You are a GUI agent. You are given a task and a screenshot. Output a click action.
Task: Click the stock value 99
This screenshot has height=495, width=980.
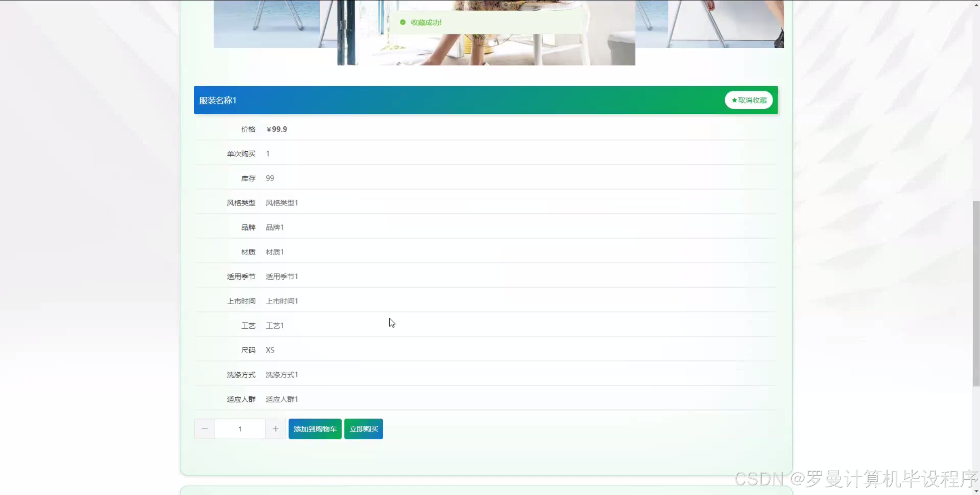click(269, 178)
